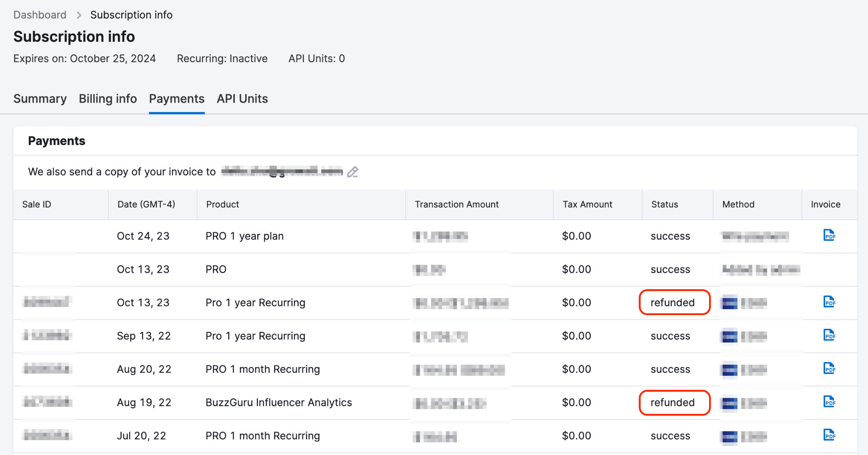Open PDF invoice for Oct 13 Pro 1 year Recurring

point(829,302)
